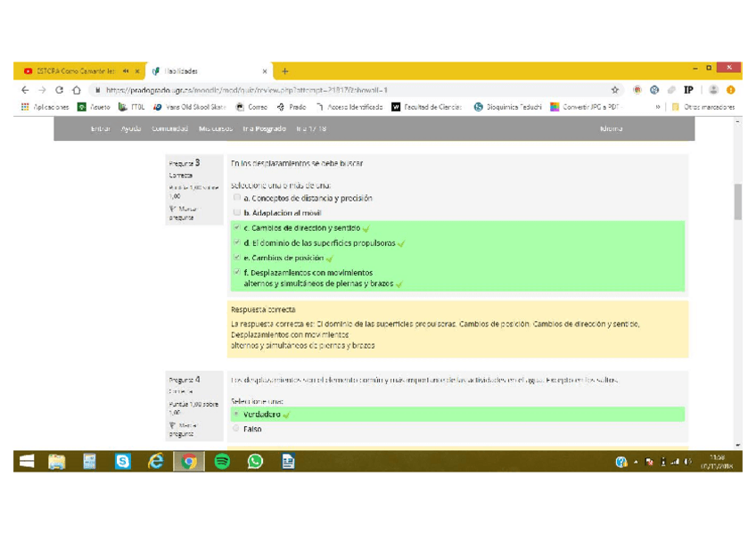This screenshot has width=756, height=534.
Task: Expand the hidden bookmarks overflow chevron
Action: [x=658, y=107]
